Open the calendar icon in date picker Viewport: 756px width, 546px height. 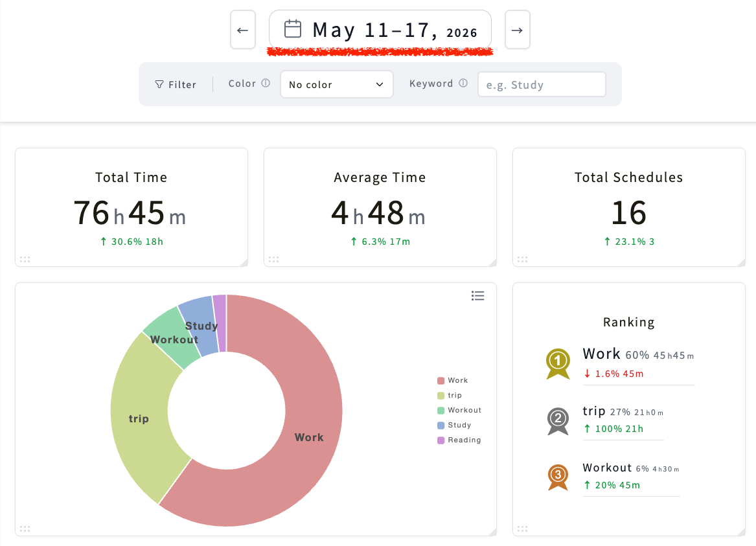(293, 29)
